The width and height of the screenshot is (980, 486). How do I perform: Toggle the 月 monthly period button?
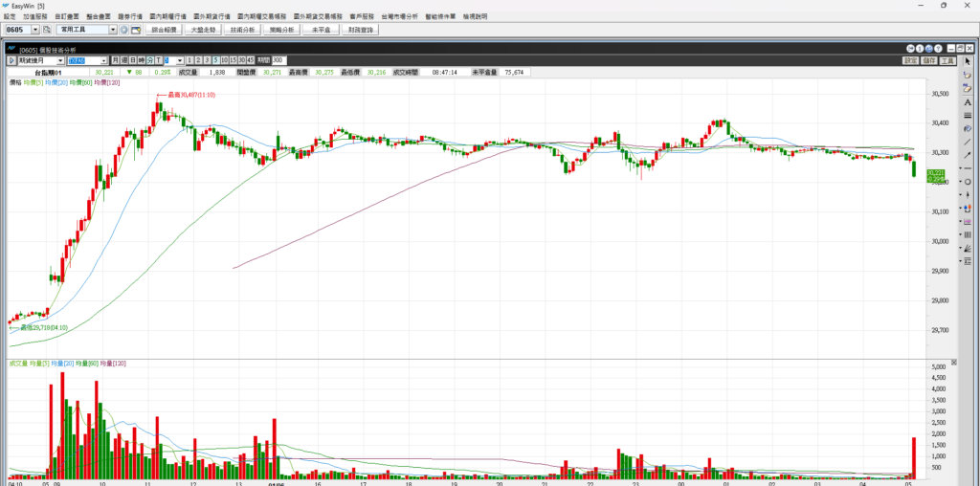(116, 60)
